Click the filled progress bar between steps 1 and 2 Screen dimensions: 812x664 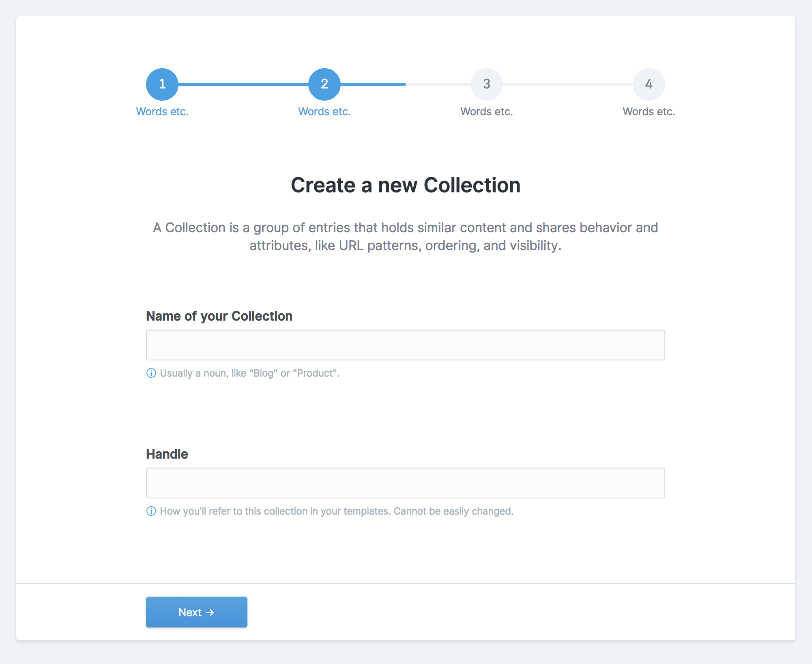(x=243, y=84)
